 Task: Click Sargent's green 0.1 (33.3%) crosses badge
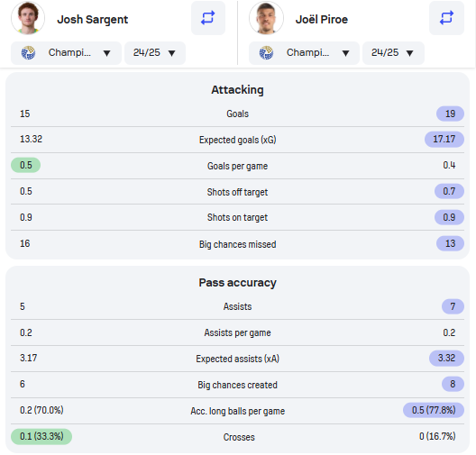click(x=41, y=436)
